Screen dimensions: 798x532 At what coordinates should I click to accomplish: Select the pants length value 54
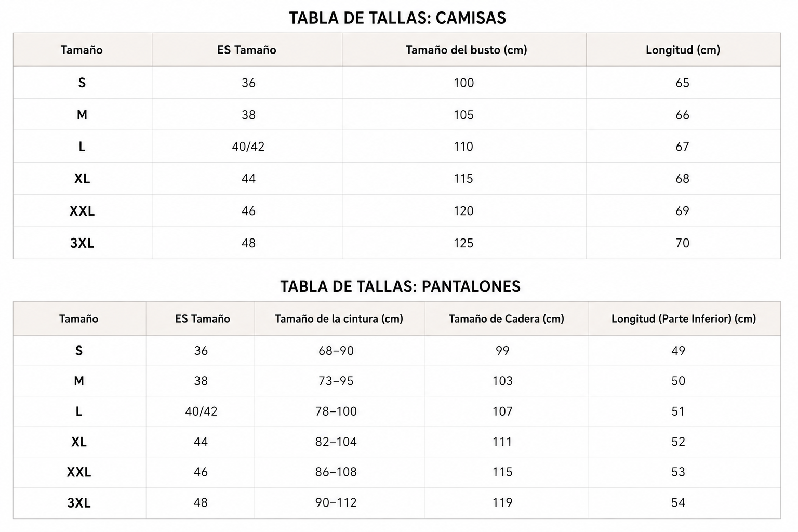pyautogui.click(x=678, y=502)
